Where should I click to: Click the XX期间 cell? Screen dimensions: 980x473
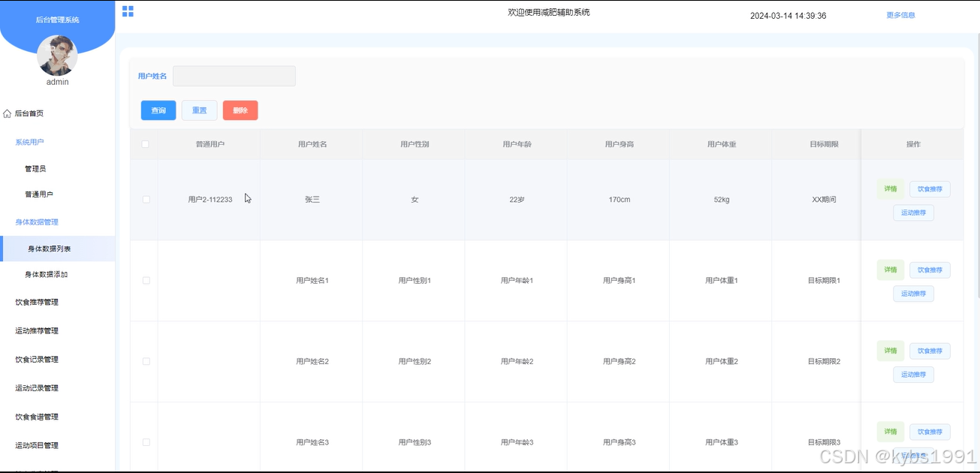coord(824,200)
